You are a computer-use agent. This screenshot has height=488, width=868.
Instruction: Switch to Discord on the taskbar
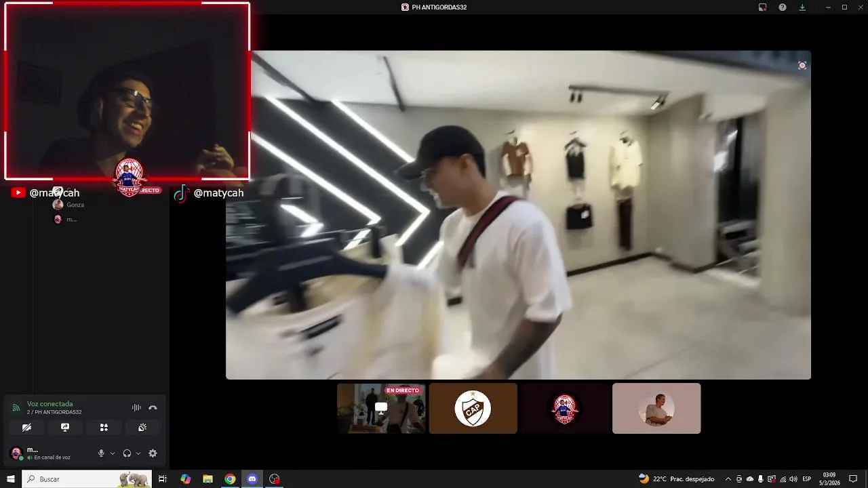pos(252,479)
